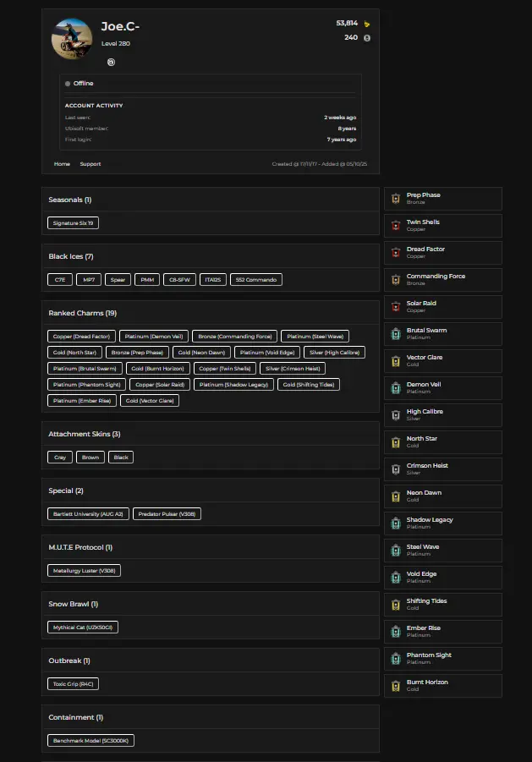Click the Benchmark Model (SC3000K) tag
532x762 pixels.
click(x=90, y=741)
